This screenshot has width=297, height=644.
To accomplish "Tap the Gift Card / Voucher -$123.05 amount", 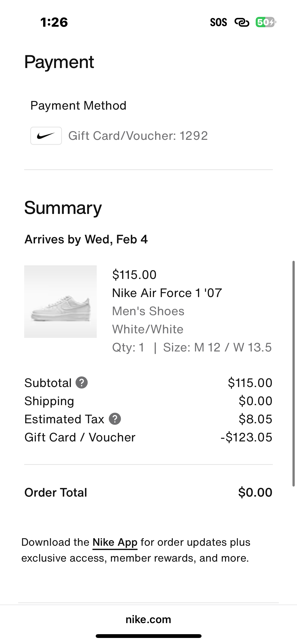I will 246,437.
